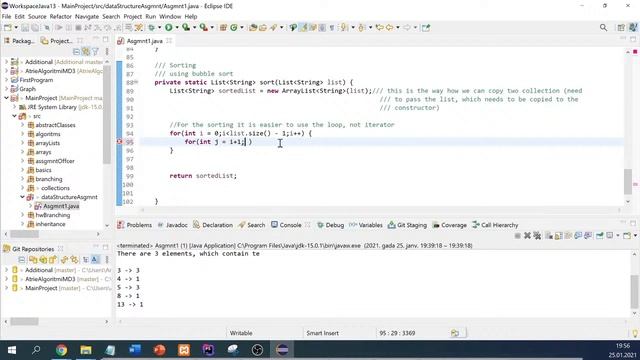Click 'return sortedList;' line in editor
This screenshot has height=360, width=640.
coord(203,176)
